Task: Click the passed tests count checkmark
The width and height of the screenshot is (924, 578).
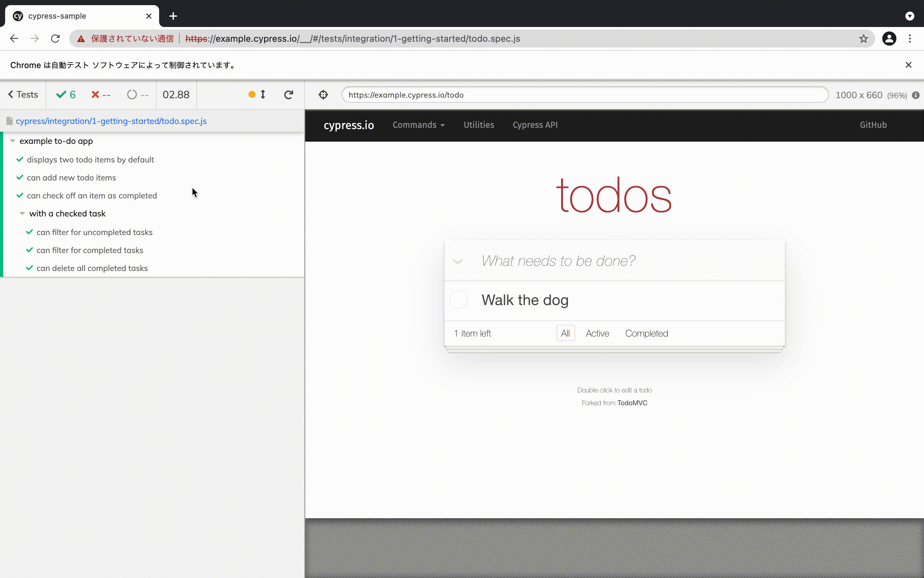Action: point(66,95)
